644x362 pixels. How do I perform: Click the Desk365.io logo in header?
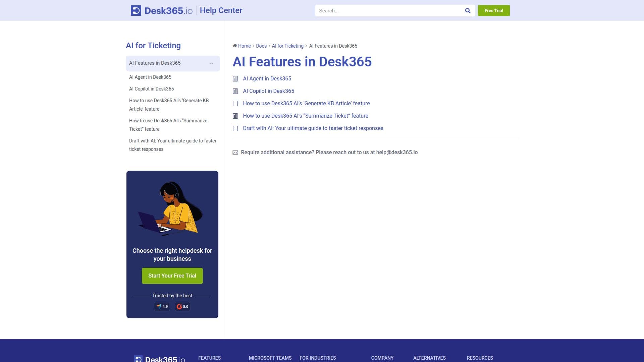point(161,10)
